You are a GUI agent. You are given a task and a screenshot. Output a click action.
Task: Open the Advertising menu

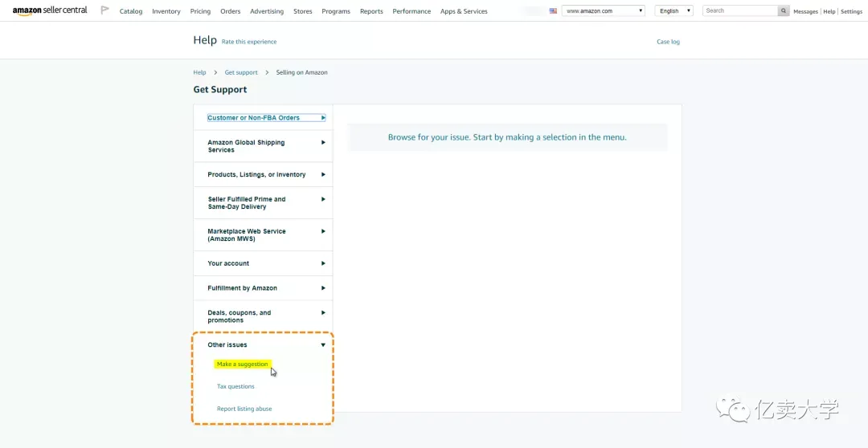267,11
